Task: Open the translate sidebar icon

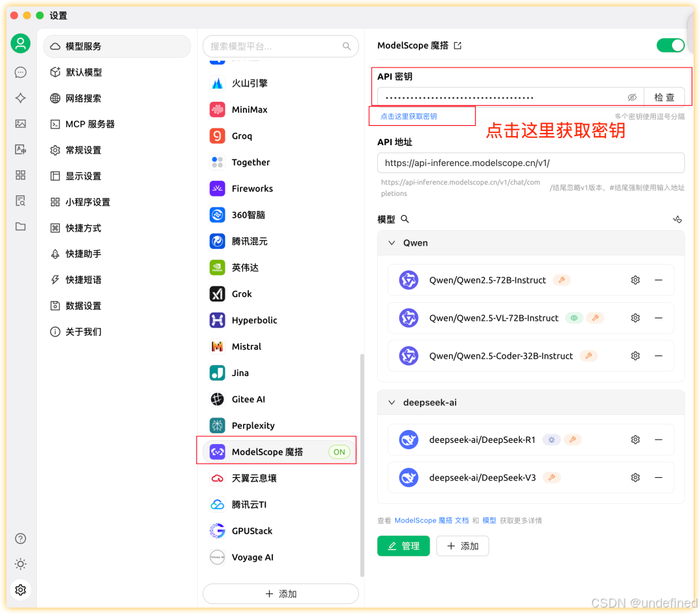Action: [x=21, y=149]
